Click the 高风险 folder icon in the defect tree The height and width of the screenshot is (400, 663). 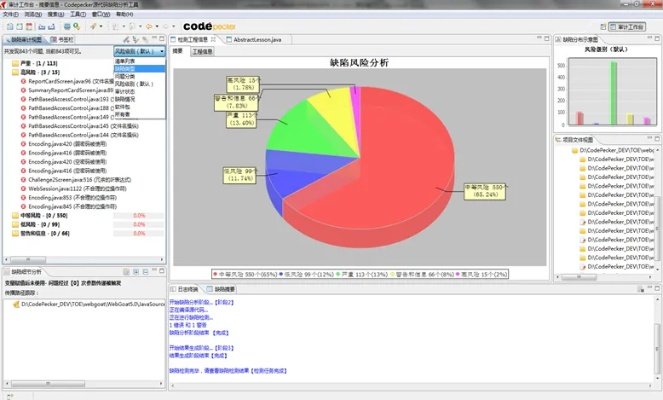(x=14, y=72)
